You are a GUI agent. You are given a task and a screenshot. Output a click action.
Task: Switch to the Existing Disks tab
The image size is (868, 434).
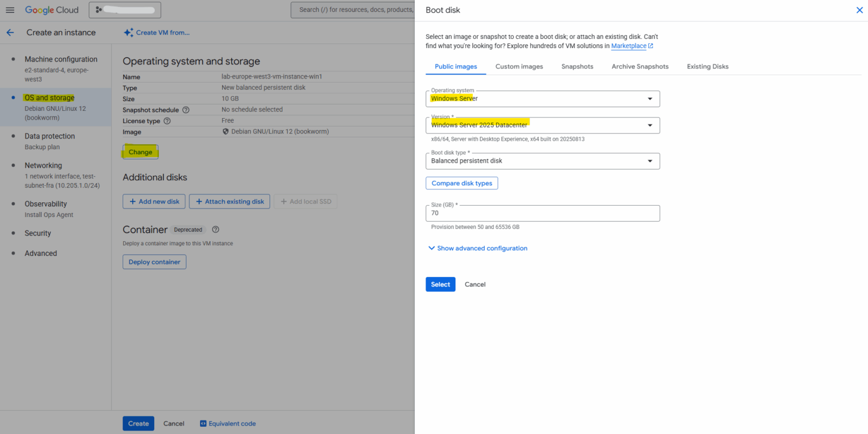(x=708, y=66)
